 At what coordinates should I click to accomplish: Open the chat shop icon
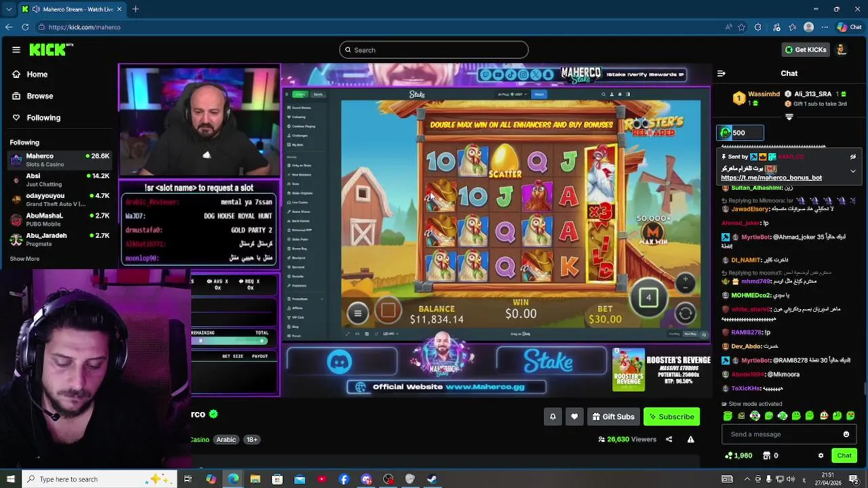[x=767, y=455]
